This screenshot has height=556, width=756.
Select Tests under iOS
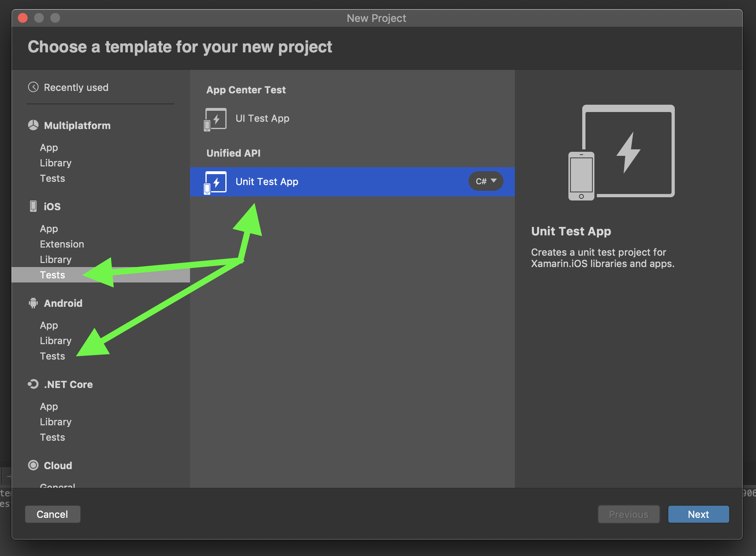pos(52,275)
